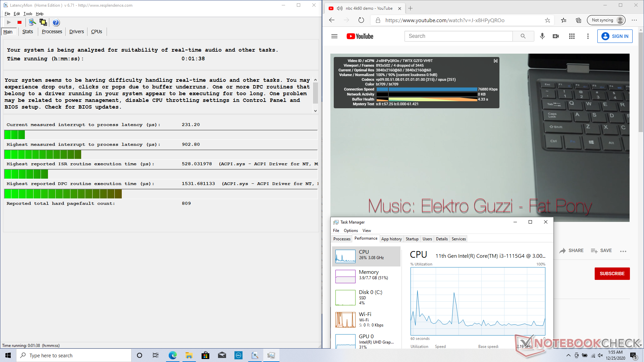Click the SIGN IN button
644x362 pixels.
pyautogui.click(x=615, y=36)
